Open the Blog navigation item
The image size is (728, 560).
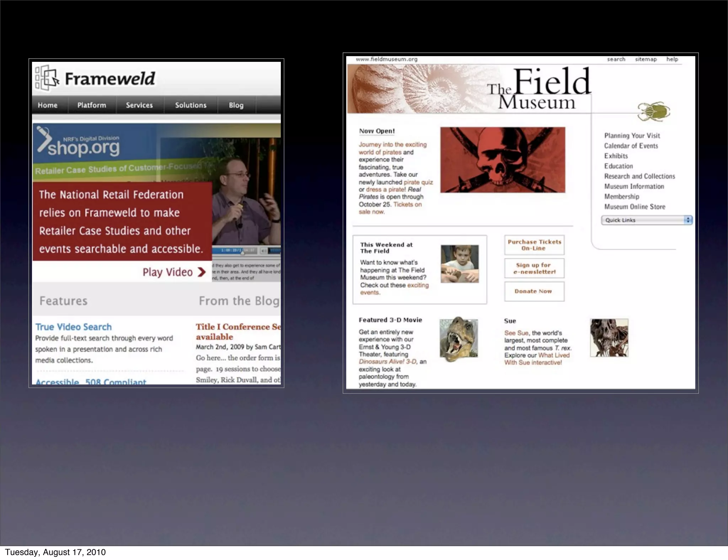236,105
